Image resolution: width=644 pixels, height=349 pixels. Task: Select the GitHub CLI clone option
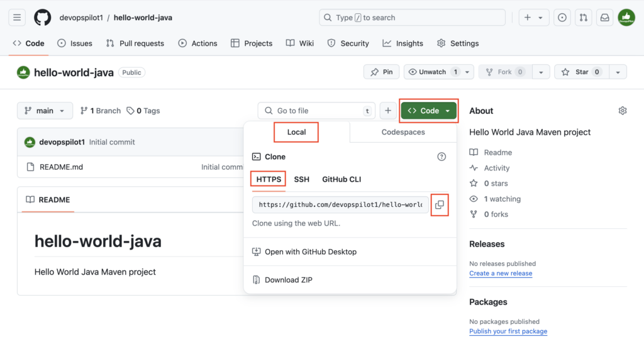[x=341, y=179]
